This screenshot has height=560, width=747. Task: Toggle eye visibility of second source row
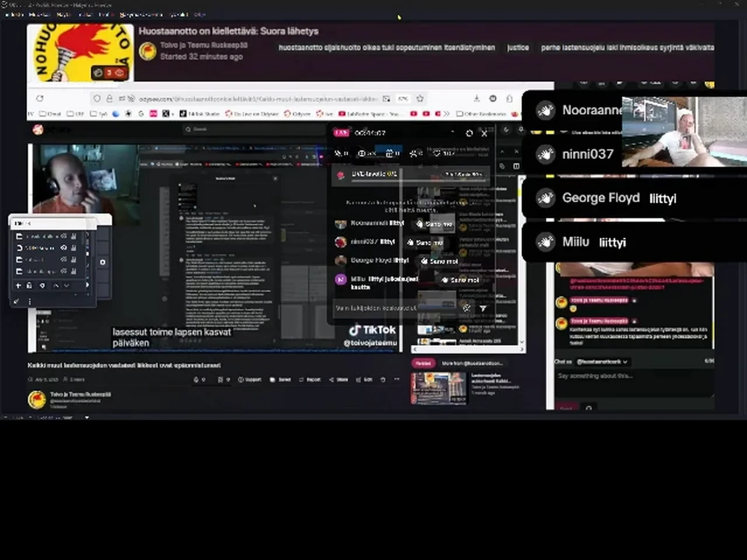coord(64,248)
